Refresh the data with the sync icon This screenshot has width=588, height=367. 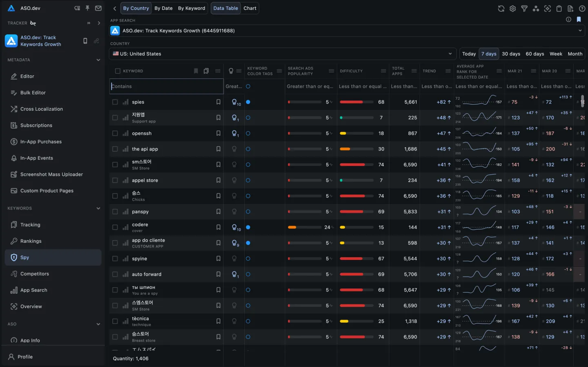click(501, 8)
